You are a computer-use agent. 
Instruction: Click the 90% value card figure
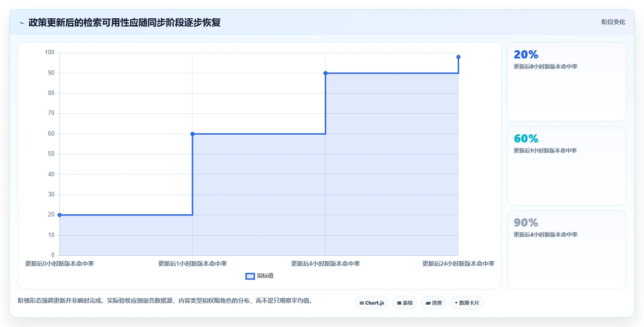(x=526, y=222)
